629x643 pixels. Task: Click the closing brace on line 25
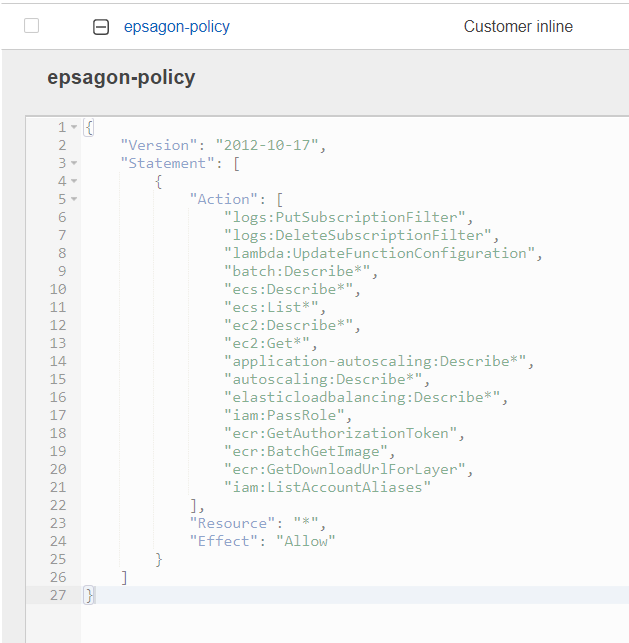pyautogui.click(x=159, y=560)
